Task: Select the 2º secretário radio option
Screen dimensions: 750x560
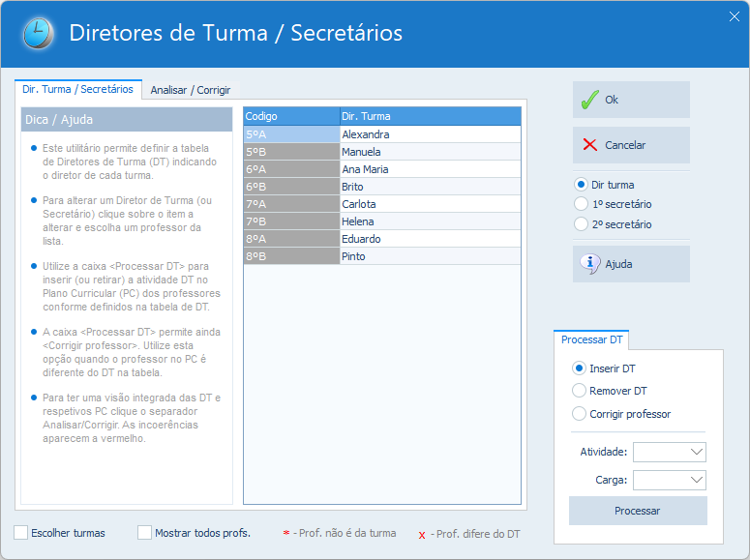Action: 582,224
